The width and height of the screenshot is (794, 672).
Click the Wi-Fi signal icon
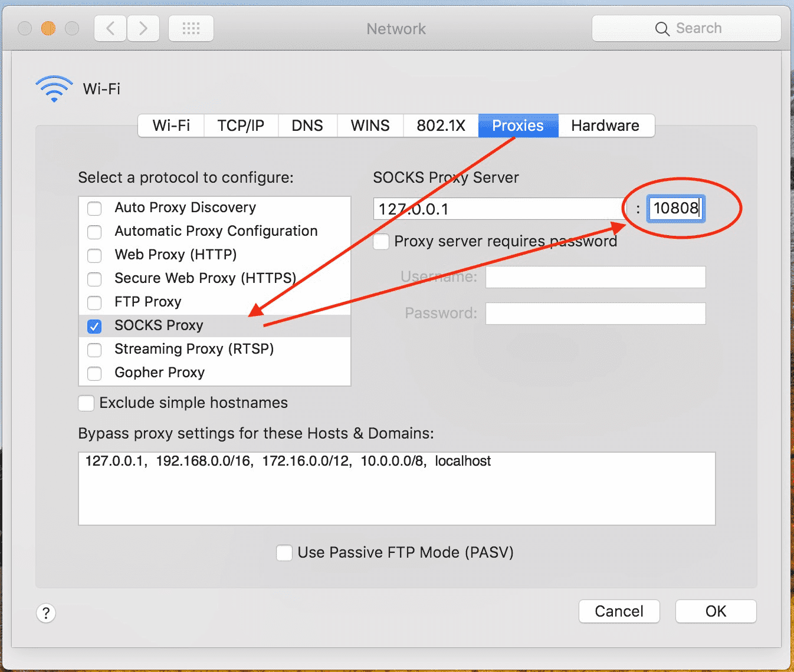[x=54, y=88]
